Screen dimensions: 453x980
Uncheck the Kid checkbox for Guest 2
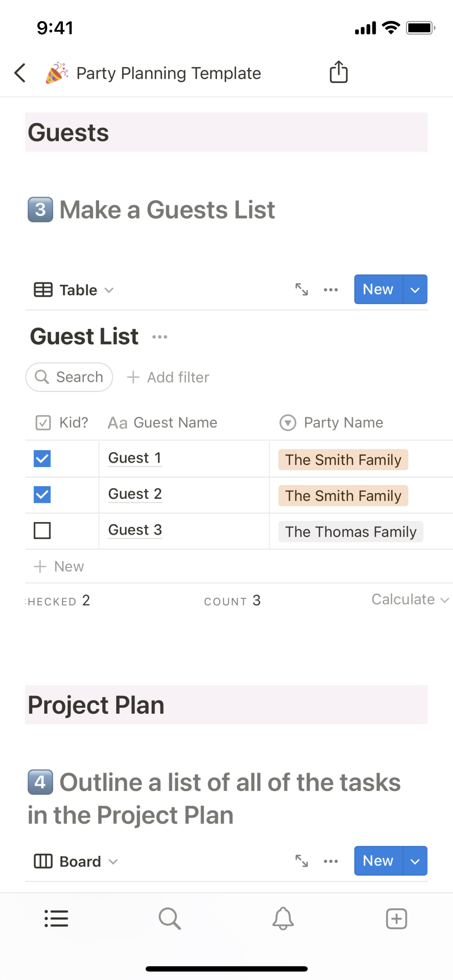(x=42, y=494)
